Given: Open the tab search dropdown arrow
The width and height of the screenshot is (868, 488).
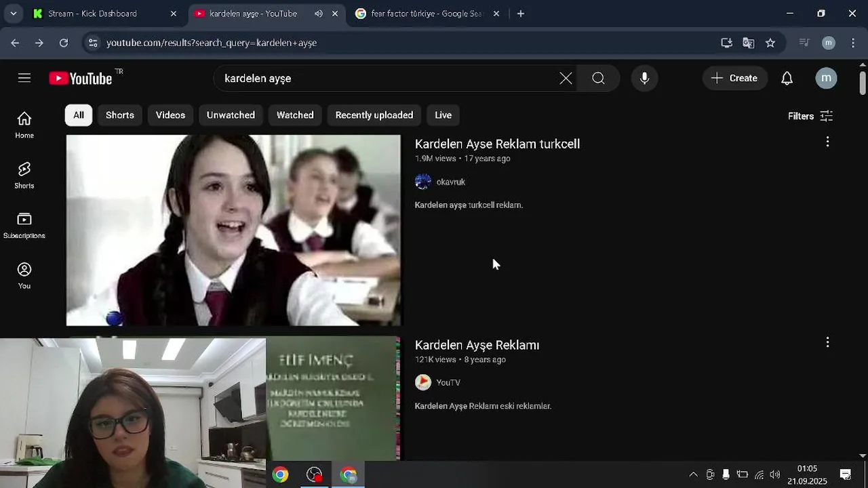Looking at the screenshot, I should coord(13,14).
